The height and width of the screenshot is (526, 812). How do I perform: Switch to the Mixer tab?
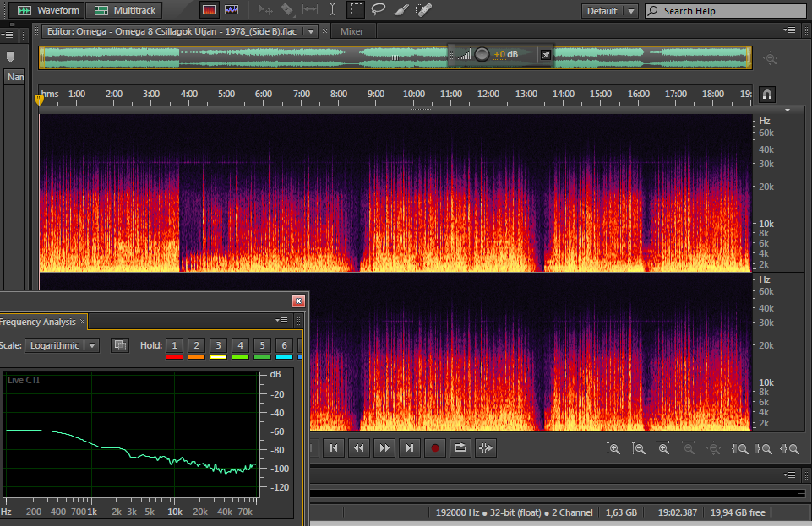[x=352, y=31]
